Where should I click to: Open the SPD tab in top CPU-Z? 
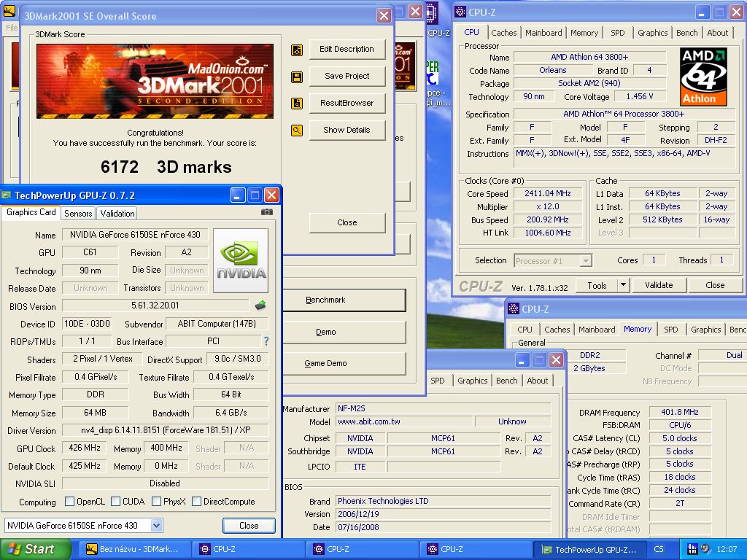tap(617, 33)
